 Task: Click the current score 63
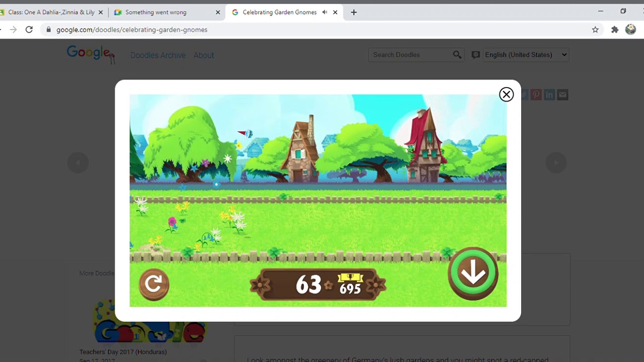(x=308, y=285)
